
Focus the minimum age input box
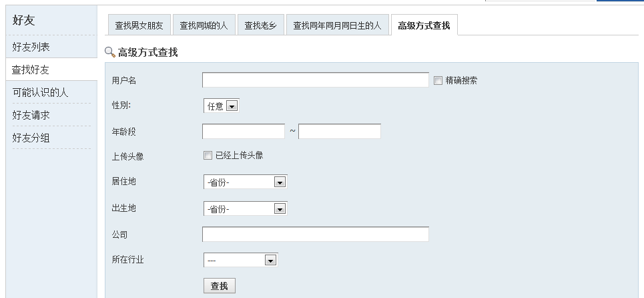244,131
